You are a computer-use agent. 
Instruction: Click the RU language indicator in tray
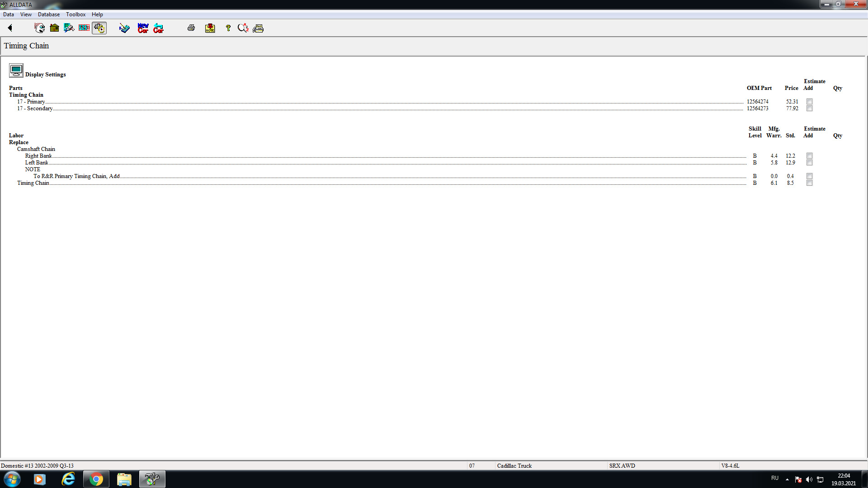click(774, 478)
